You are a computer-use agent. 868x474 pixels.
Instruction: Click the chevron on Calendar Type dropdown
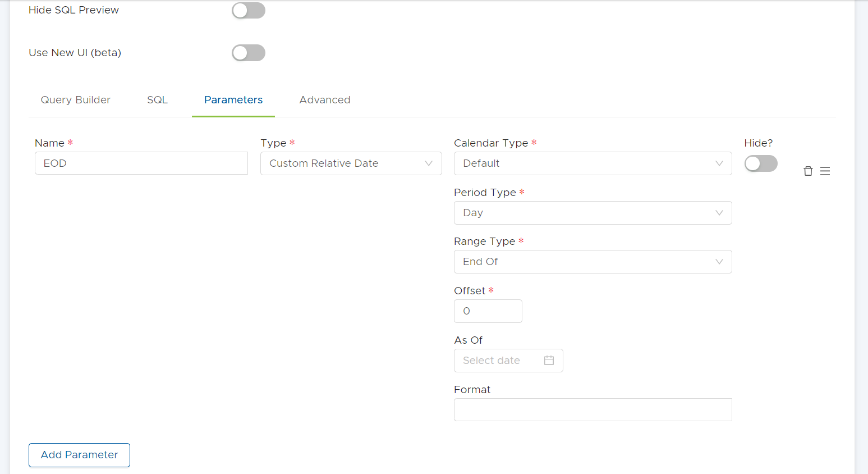click(719, 163)
